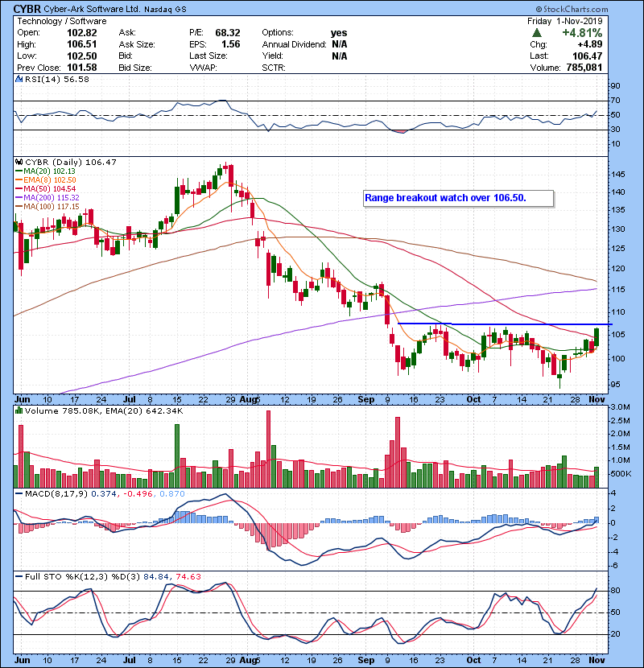Click Sep on the date axis above volume panel
Viewport: 644px width, 668px height.
click(x=366, y=400)
